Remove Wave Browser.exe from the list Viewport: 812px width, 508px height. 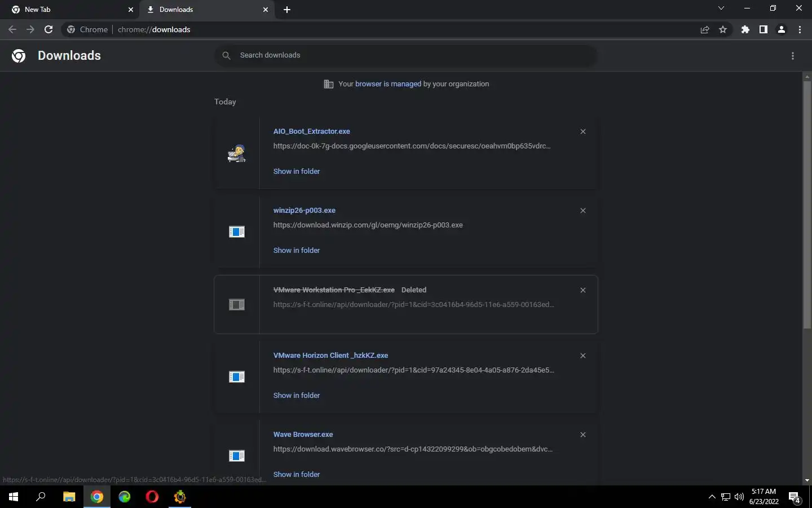tap(583, 435)
